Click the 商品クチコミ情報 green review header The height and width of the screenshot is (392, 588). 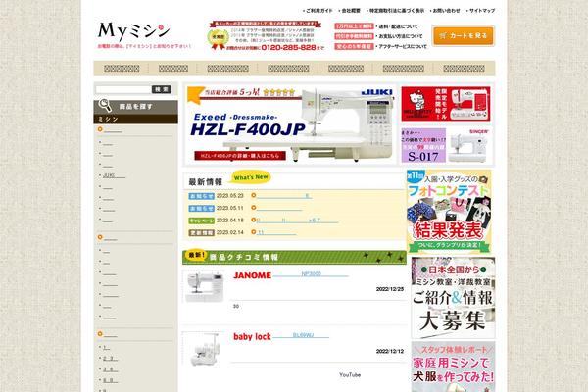coord(294,257)
